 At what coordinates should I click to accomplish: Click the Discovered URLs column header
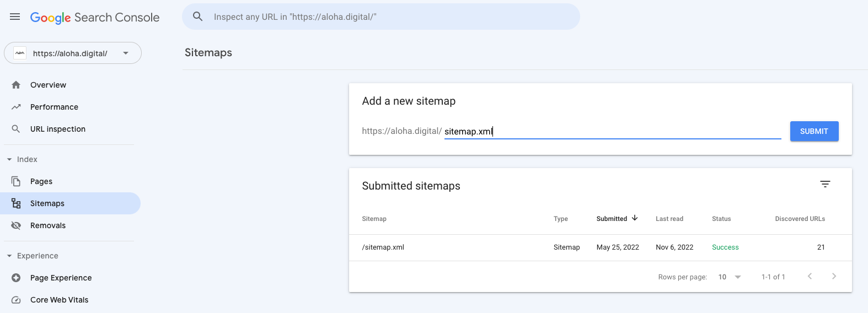(800, 219)
